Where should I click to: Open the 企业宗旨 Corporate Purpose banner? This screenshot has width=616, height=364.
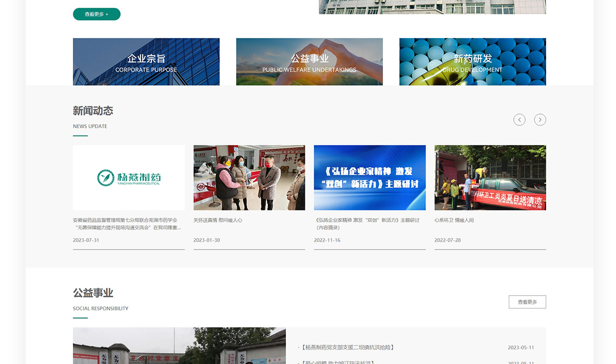(x=146, y=62)
